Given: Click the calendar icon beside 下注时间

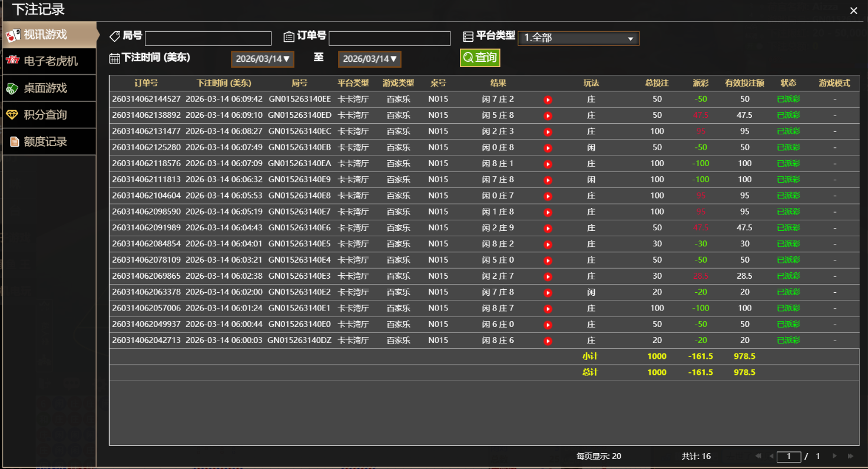Looking at the screenshot, I should (x=115, y=58).
